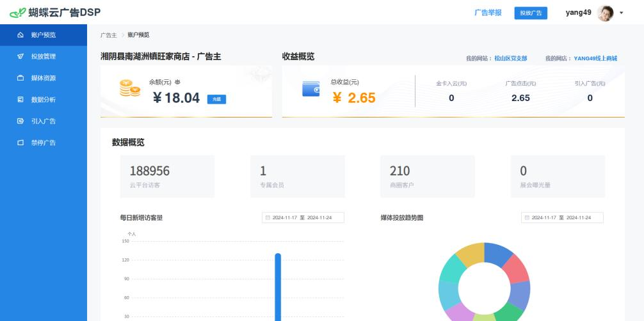Select start date 2024-11-17 in media trend picker
Screen dimensions: 644x321
[543, 217]
